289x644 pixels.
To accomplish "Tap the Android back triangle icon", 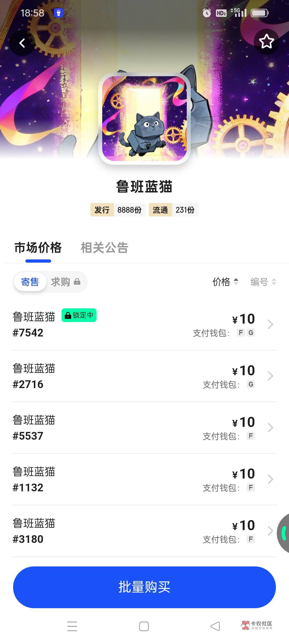I will point(215,626).
